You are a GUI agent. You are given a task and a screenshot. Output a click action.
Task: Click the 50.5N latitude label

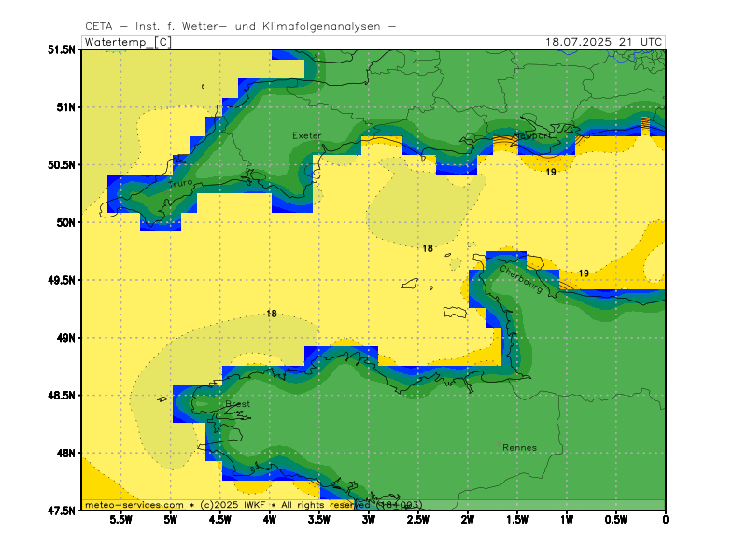pos(62,165)
